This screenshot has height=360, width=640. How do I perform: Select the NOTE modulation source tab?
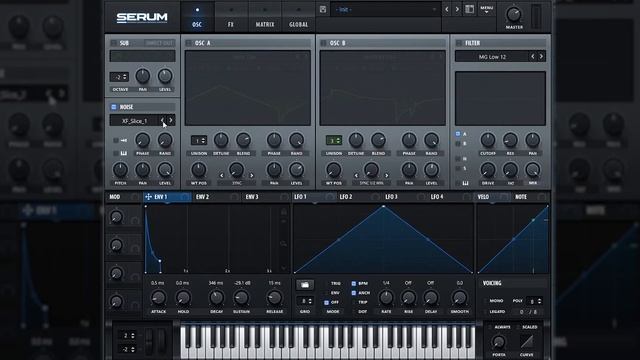(x=529, y=197)
